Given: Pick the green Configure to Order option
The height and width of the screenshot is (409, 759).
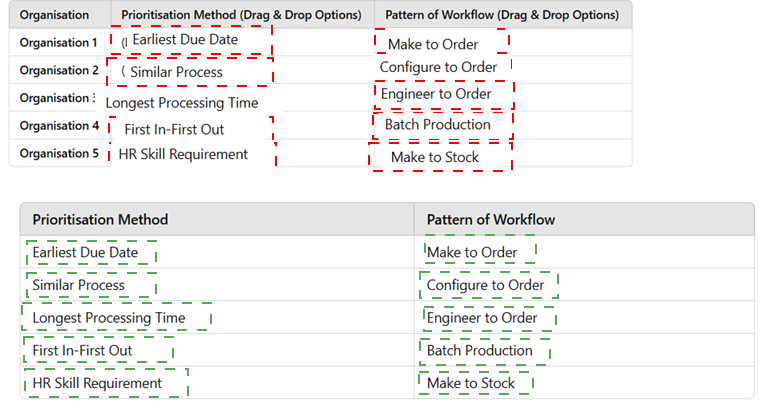Looking at the screenshot, I should (x=489, y=285).
